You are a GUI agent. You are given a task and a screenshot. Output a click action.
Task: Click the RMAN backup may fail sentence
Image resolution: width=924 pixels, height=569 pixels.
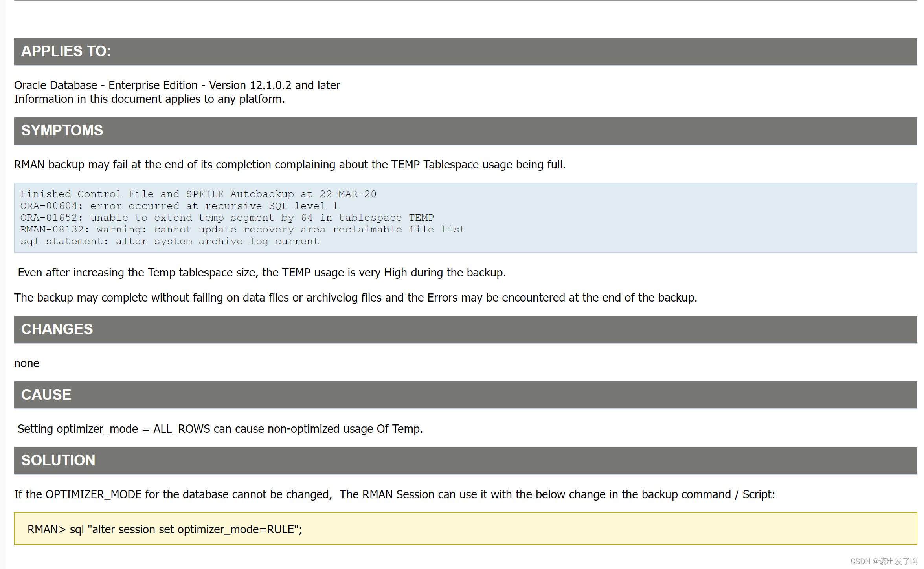(x=290, y=165)
